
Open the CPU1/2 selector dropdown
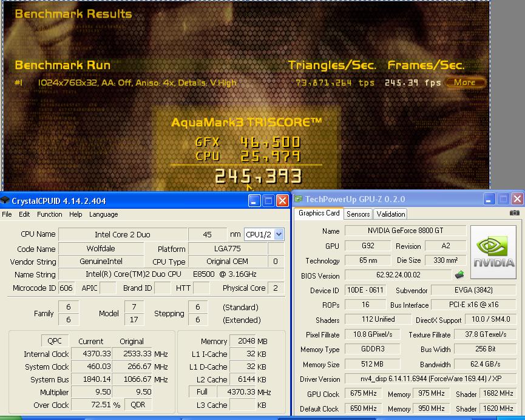tap(279, 234)
